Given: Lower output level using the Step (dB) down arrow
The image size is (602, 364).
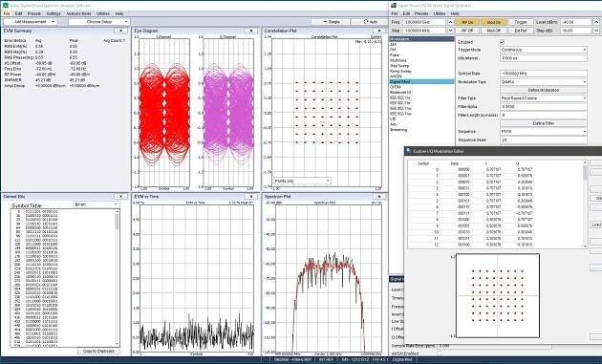Looking at the screenshot, I should [596, 31].
